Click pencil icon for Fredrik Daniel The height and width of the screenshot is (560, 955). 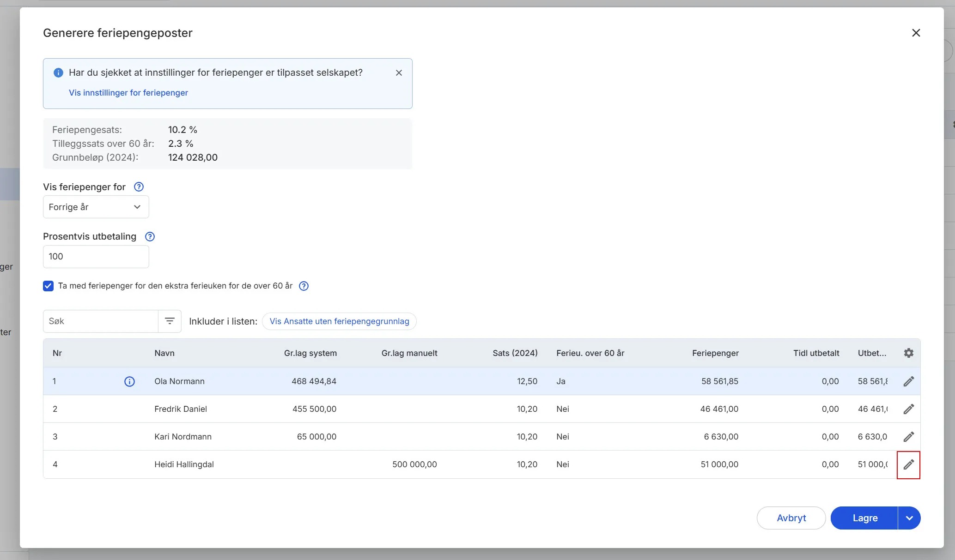[908, 409]
